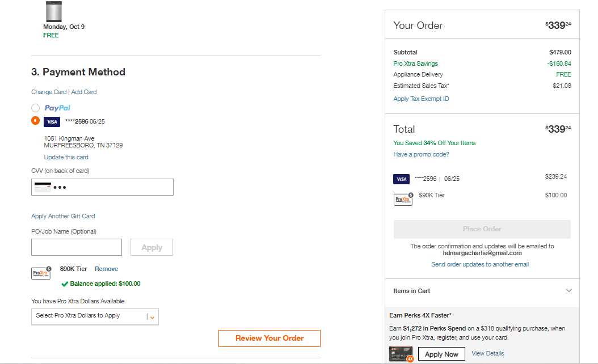Click the Visa icon in the order summary
The width and height of the screenshot is (598, 364).
pyautogui.click(x=401, y=179)
